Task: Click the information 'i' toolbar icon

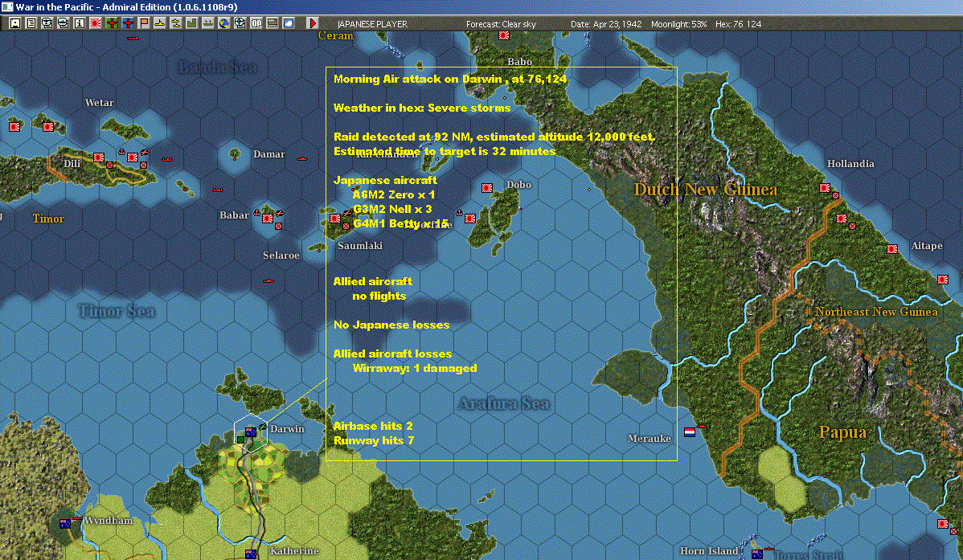Action: pos(80,23)
